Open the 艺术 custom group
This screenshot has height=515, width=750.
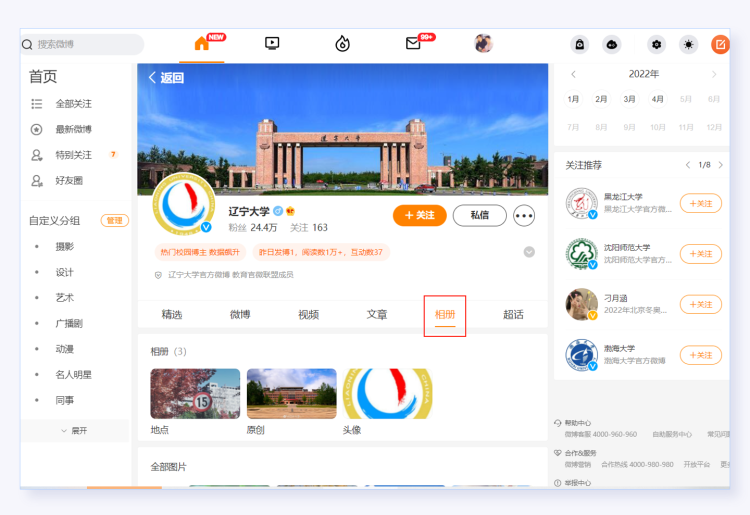(x=65, y=297)
